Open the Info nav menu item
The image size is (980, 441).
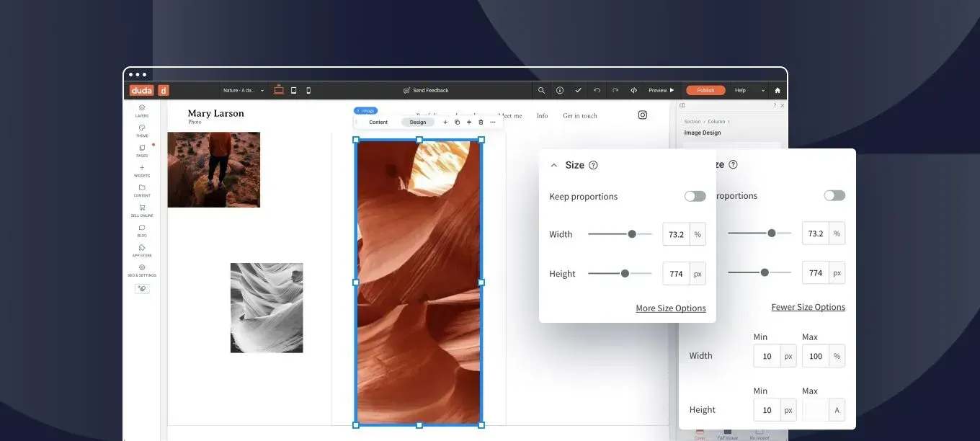point(542,115)
